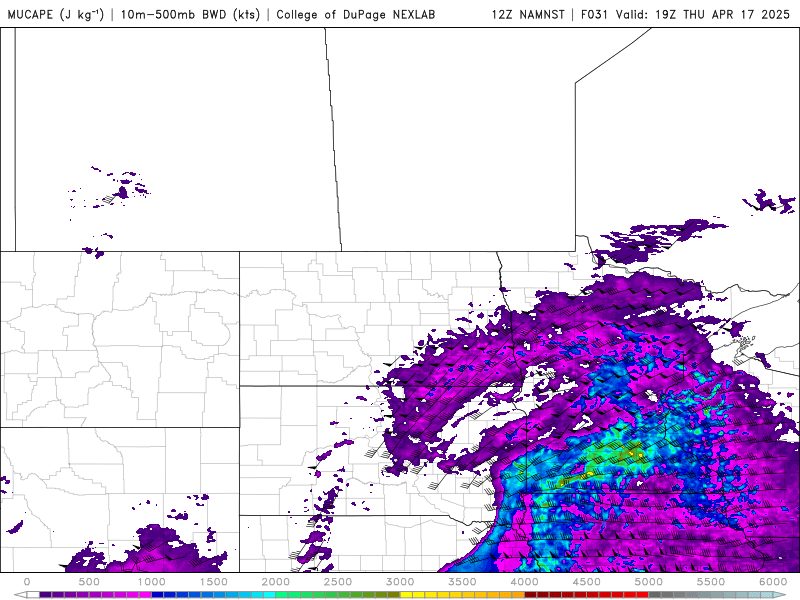This screenshot has height=600, width=800.
Task: Click the 1000 value on the color scale
Action: click(x=152, y=582)
